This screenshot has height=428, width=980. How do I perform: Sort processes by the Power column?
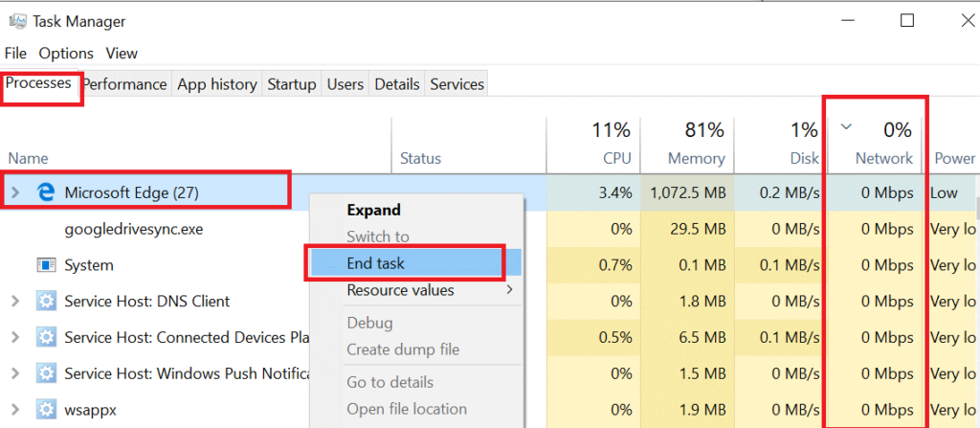coord(952,146)
